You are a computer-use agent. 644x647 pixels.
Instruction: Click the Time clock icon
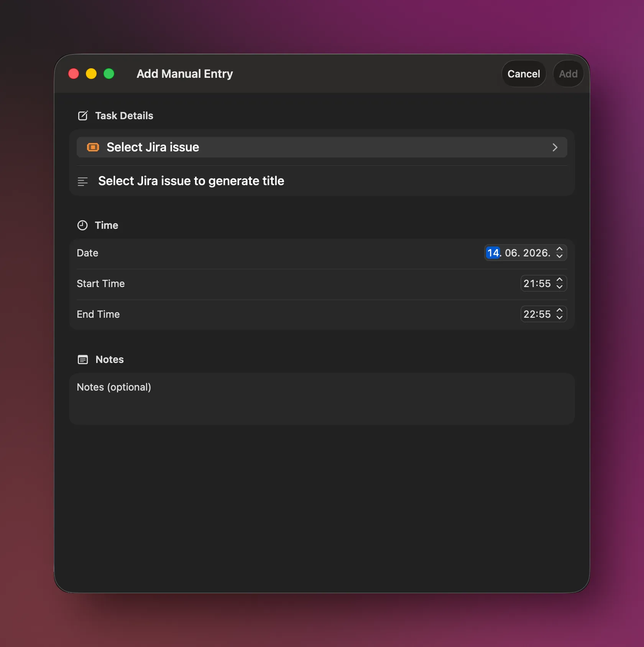pos(82,225)
